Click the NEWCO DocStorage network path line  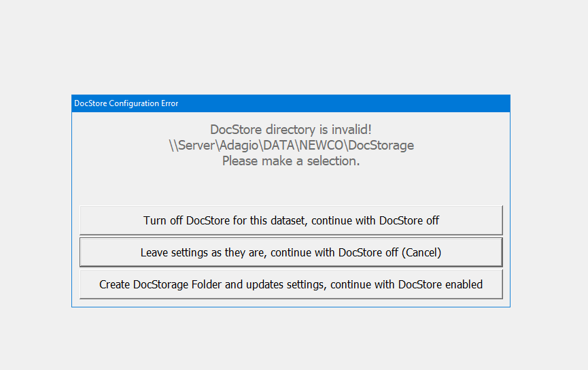tap(291, 145)
